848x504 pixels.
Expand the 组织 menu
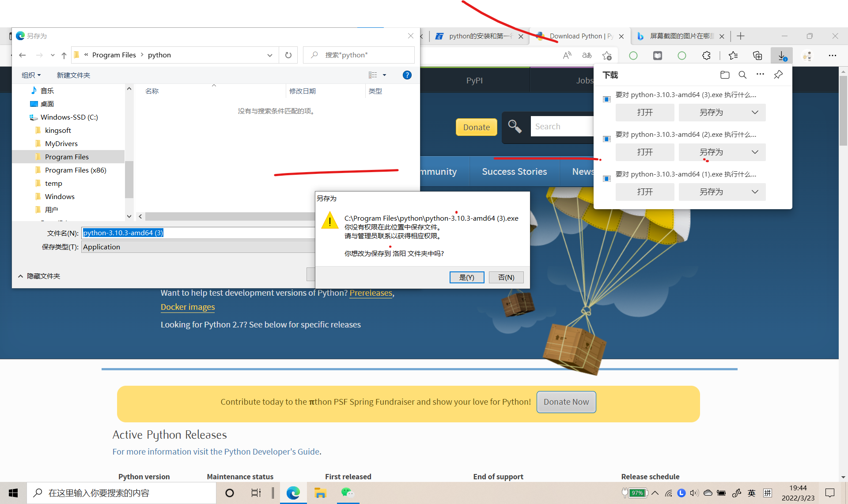[x=31, y=75]
